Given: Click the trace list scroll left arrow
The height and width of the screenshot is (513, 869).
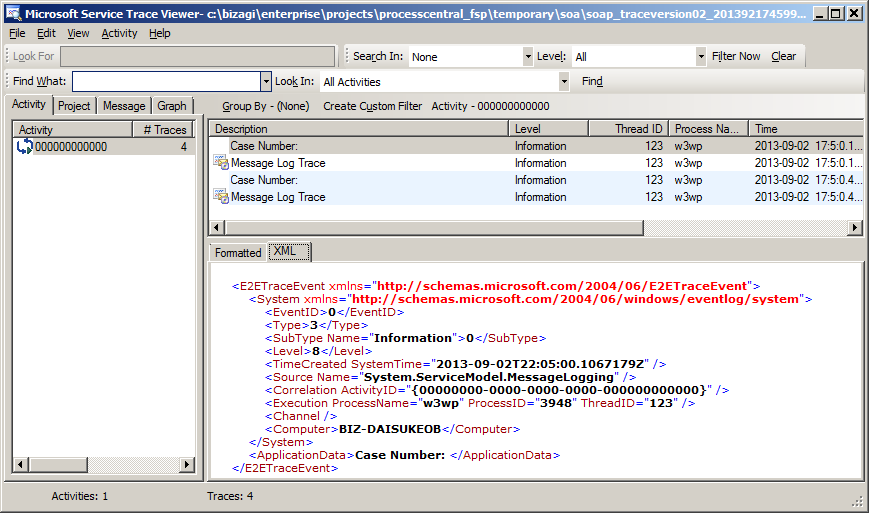Looking at the screenshot, I should click(x=217, y=227).
